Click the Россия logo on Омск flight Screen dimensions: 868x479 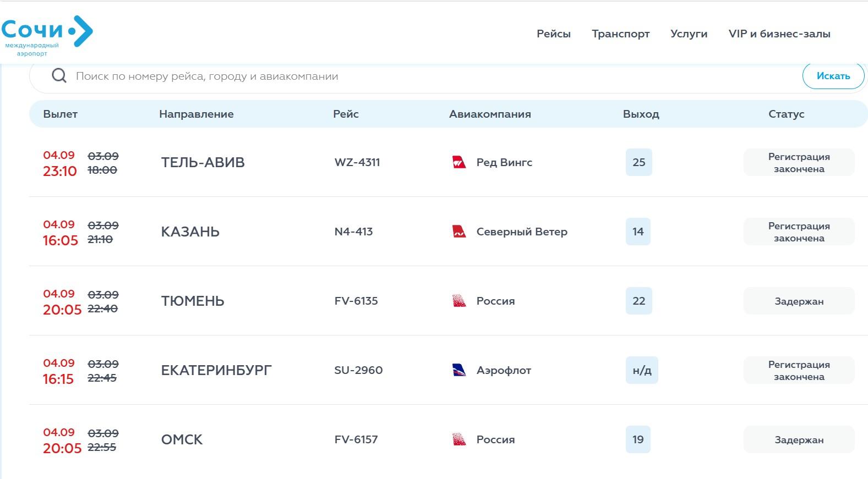[459, 439]
